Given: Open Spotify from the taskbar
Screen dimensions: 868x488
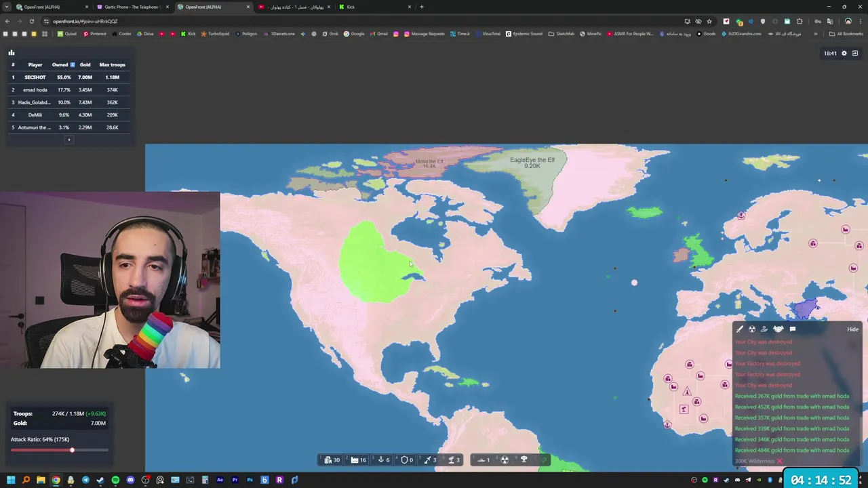Looking at the screenshot, I should 115,480.
